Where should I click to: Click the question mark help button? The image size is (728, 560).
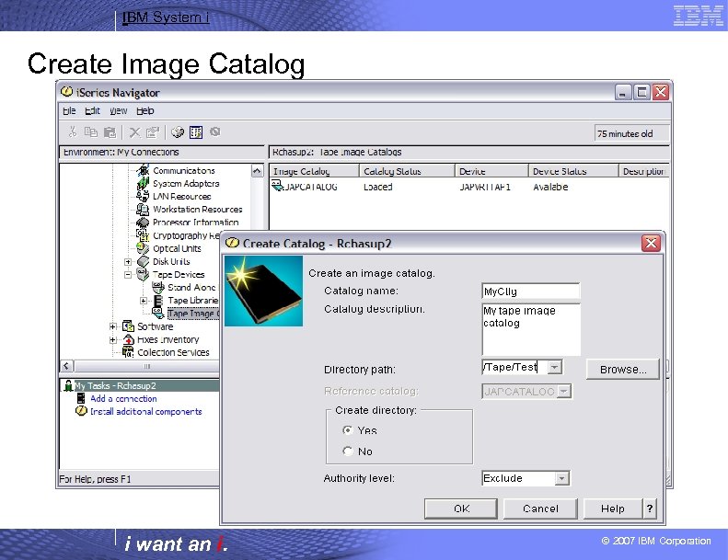[x=650, y=509]
